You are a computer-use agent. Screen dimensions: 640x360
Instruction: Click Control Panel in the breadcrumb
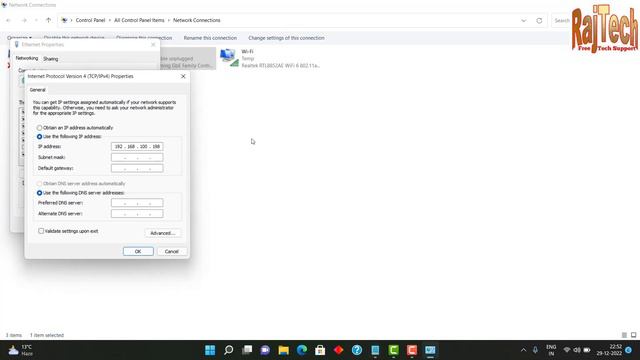pyautogui.click(x=90, y=20)
